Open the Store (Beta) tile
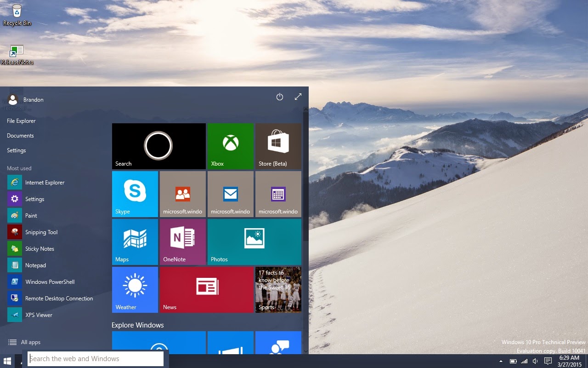The image size is (588, 368). pyautogui.click(x=278, y=146)
